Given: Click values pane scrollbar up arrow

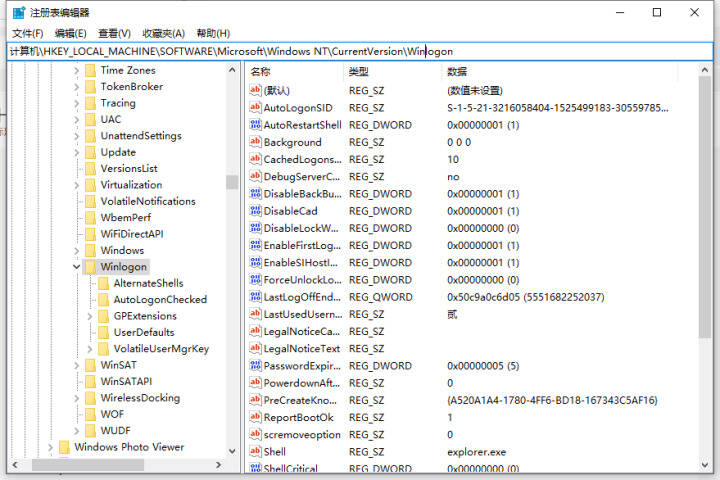Looking at the screenshot, I should (705, 70).
